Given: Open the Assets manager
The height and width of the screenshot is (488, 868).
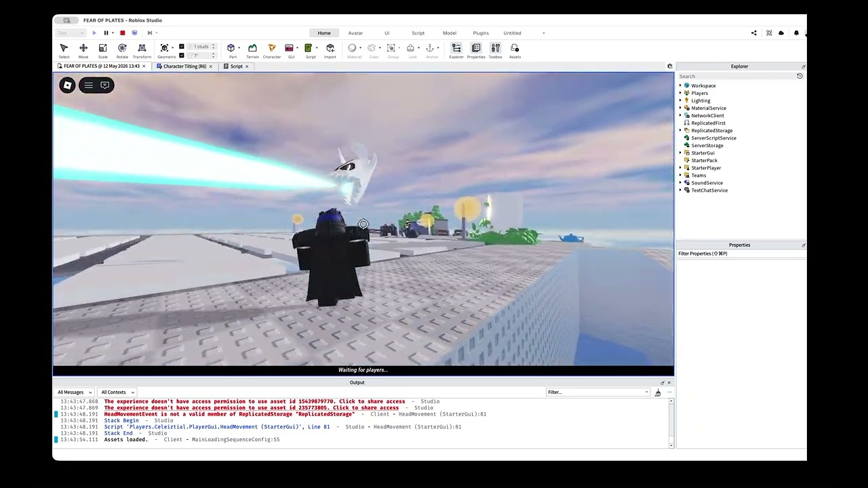Looking at the screenshot, I should pos(515,51).
